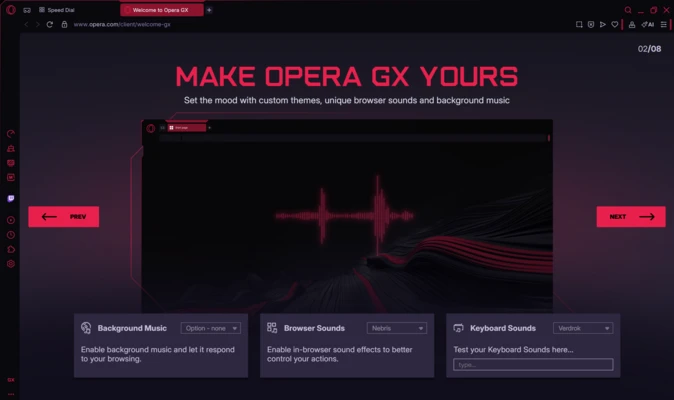Focus the address bar URL

122,24
